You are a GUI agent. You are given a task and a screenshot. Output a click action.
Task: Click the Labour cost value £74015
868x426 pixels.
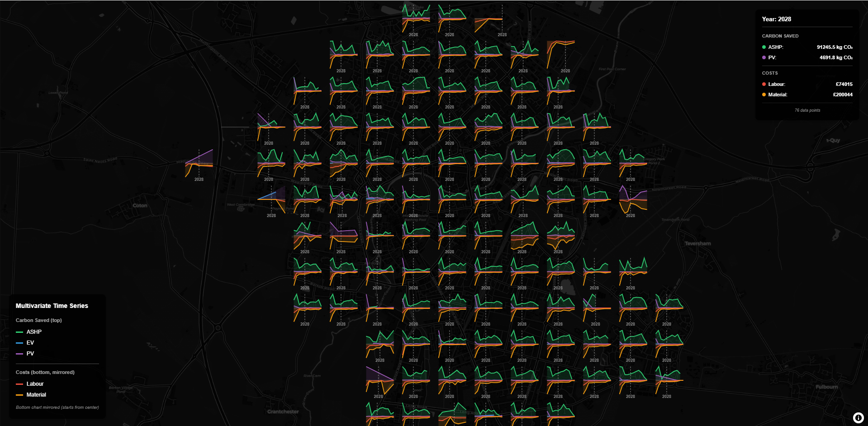844,84
